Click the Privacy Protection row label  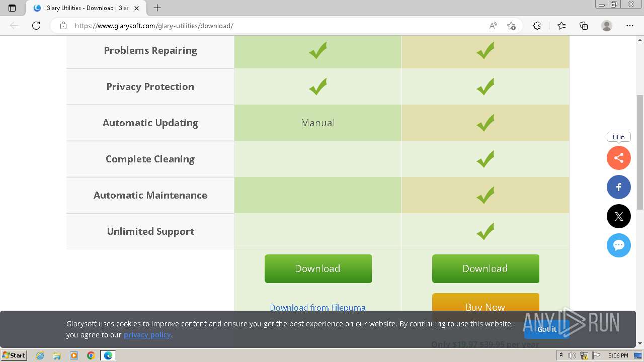[x=150, y=86]
